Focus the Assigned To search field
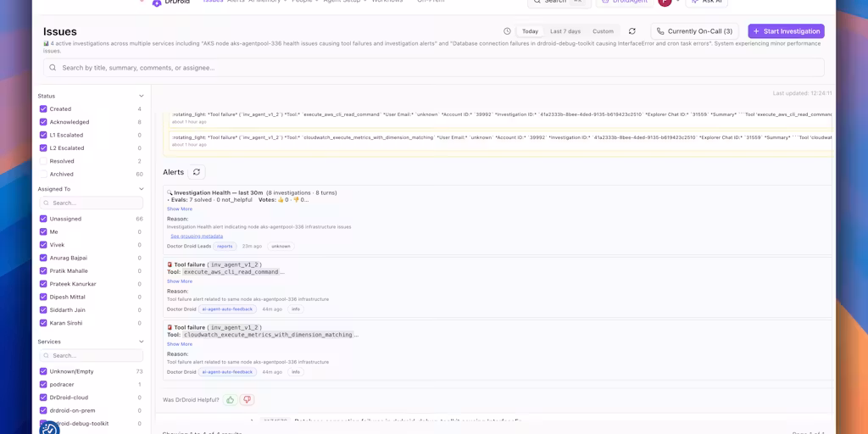The height and width of the screenshot is (434, 868). pos(92,203)
